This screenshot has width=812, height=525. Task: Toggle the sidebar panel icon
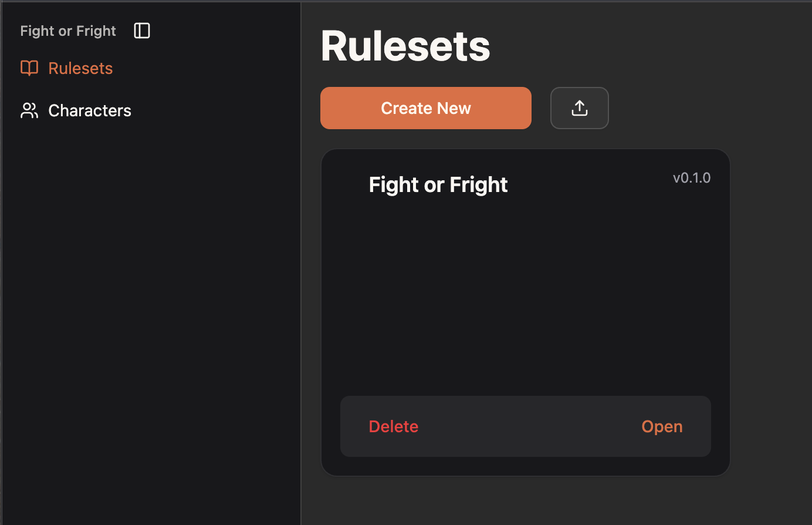click(x=142, y=31)
